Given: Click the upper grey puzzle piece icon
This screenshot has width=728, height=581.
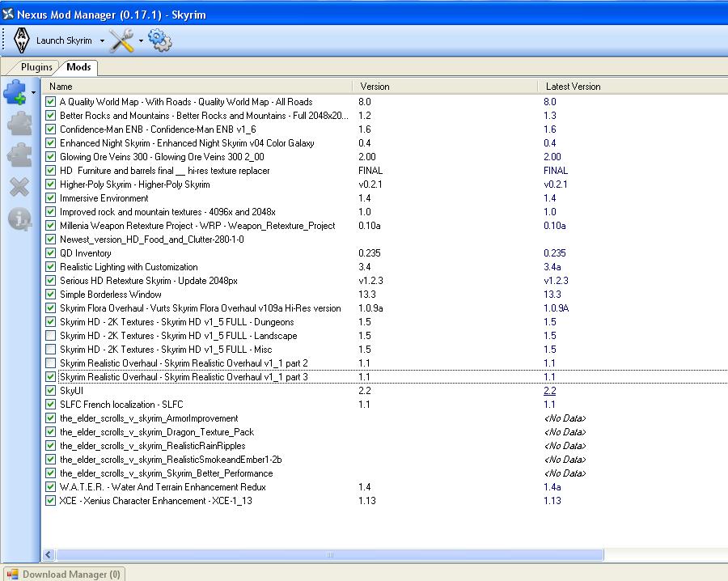Looking at the screenshot, I should pyautogui.click(x=19, y=124).
